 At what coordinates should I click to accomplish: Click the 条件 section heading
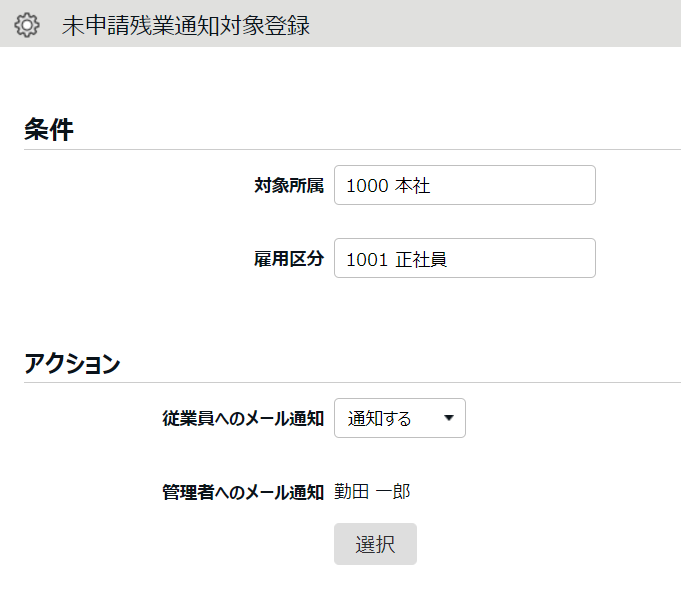coord(49,129)
